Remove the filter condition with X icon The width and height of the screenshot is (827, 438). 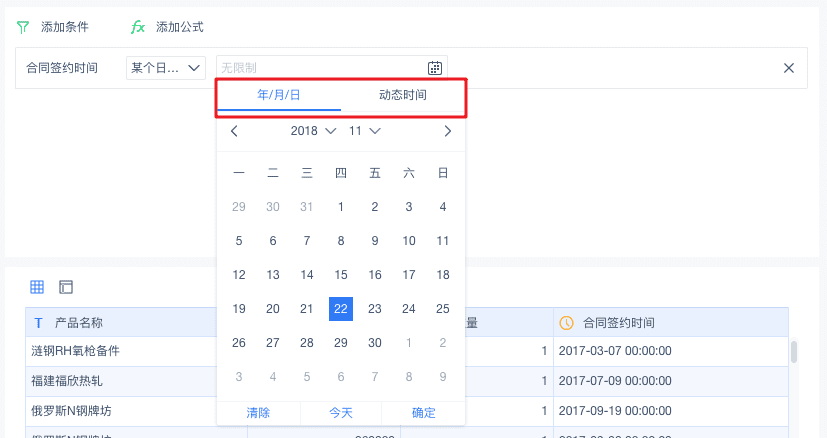[788, 68]
